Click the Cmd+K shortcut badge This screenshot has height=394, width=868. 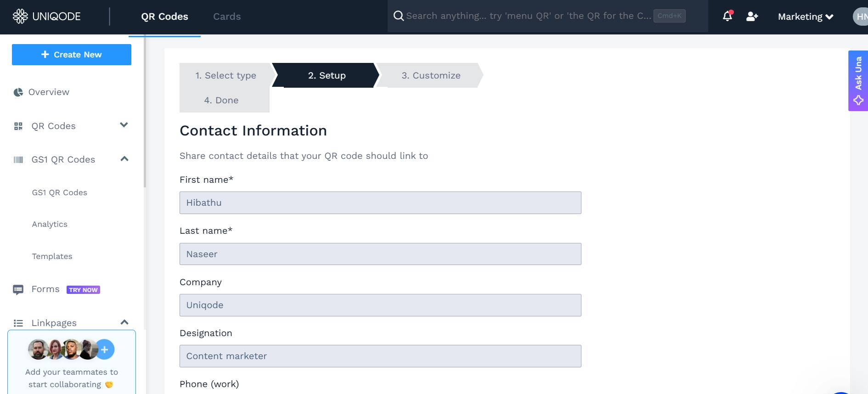coord(669,16)
